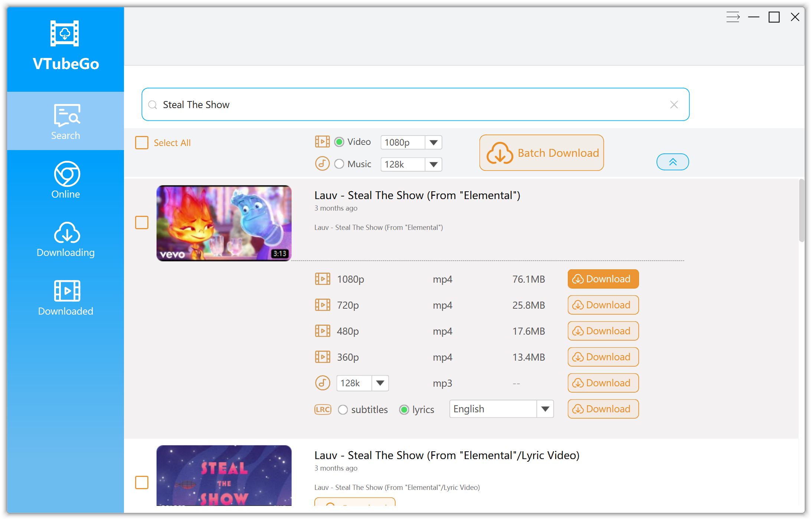Download the 720p mp4 version
Image resolution: width=812 pixels, height=520 pixels.
tap(603, 305)
